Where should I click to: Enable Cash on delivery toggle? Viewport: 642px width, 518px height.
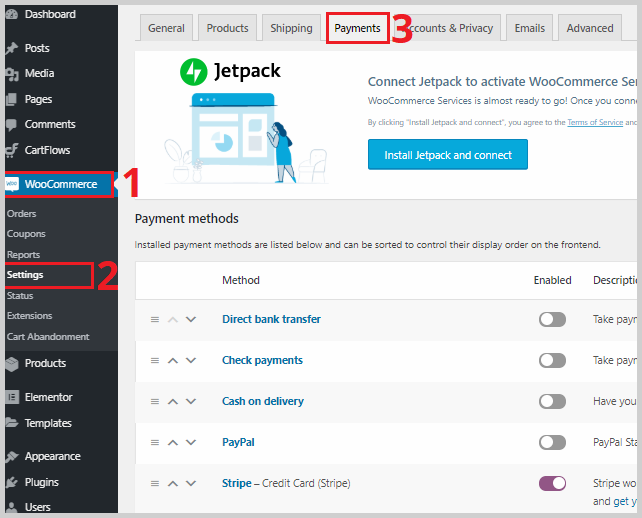point(552,401)
